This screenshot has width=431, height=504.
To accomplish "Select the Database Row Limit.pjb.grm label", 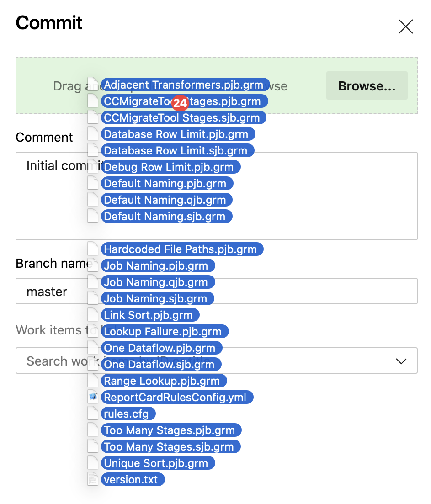I will point(176,134).
